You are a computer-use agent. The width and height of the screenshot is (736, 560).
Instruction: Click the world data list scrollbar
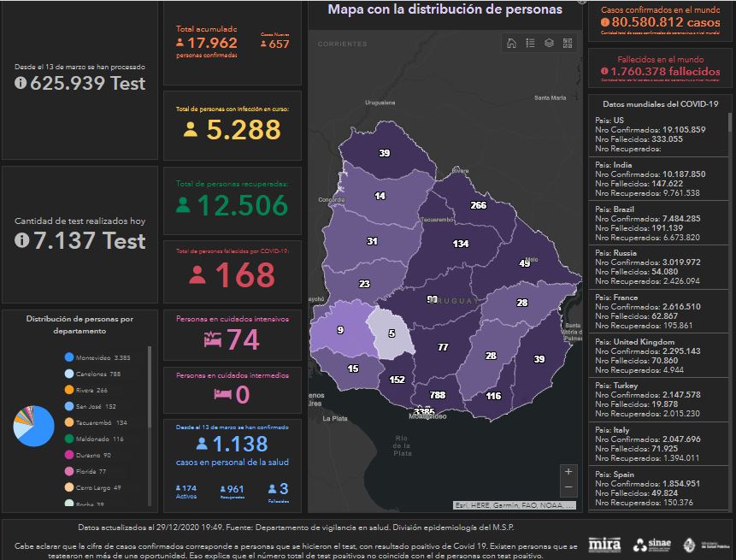(729, 171)
